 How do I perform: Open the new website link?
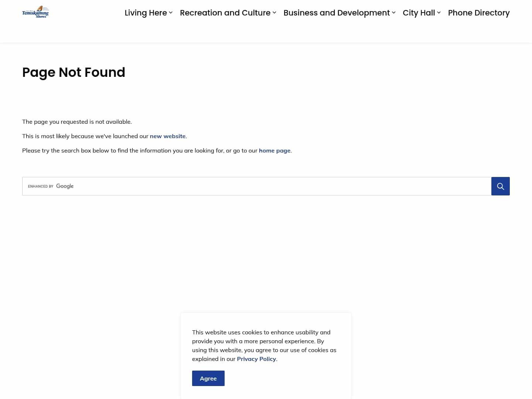click(168, 136)
